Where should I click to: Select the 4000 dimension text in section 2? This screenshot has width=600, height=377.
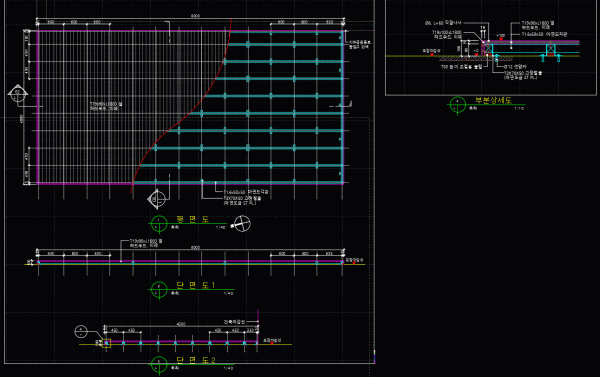coord(181,324)
